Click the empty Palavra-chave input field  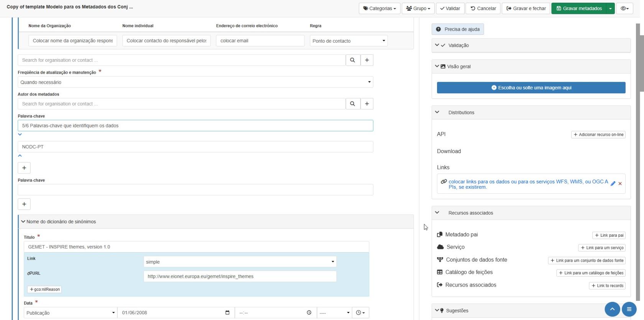[x=195, y=190]
